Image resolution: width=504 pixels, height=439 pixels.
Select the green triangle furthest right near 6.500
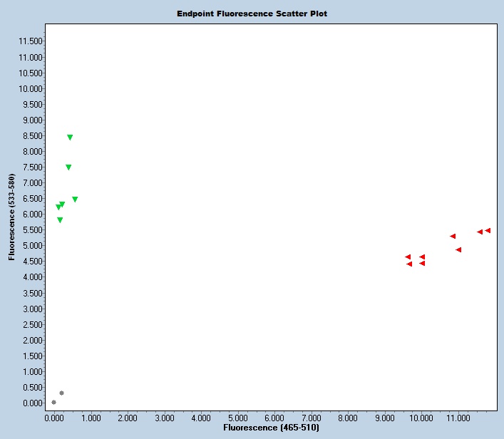(x=75, y=200)
